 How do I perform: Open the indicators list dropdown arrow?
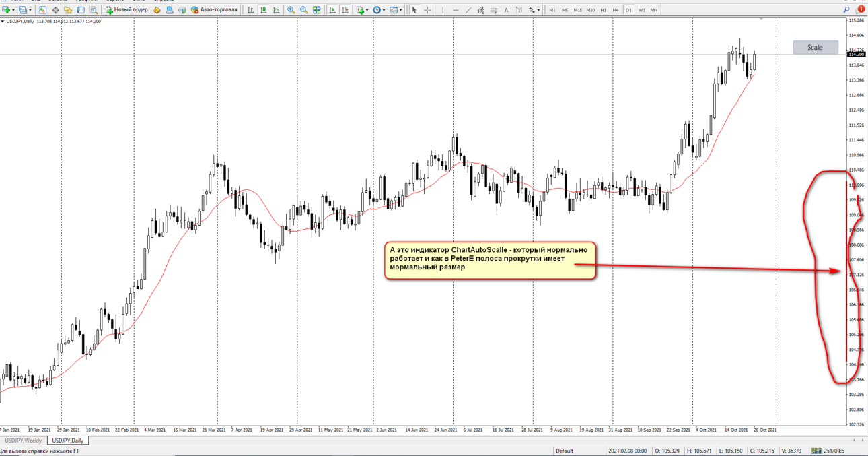point(367,10)
